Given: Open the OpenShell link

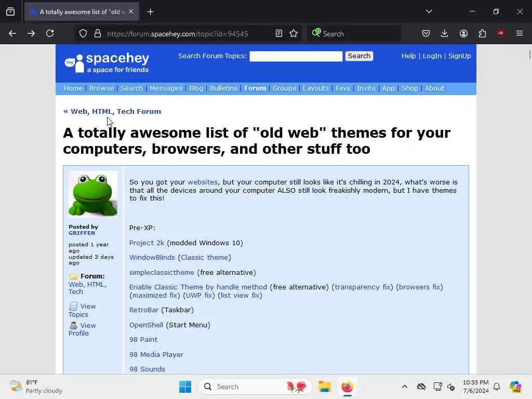Looking at the screenshot, I should click(146, 325).
